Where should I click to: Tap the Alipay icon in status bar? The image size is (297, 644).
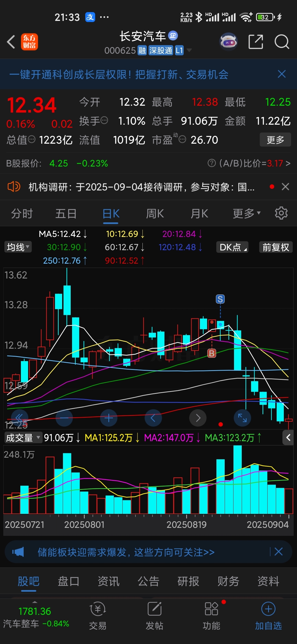tap(90, 17)
